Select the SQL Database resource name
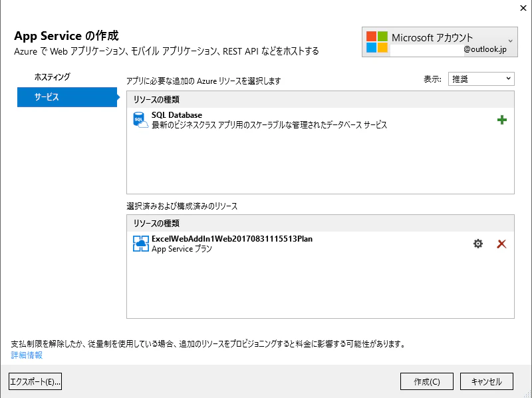Screen dimensions: 532x398 (x=177, y=115)
